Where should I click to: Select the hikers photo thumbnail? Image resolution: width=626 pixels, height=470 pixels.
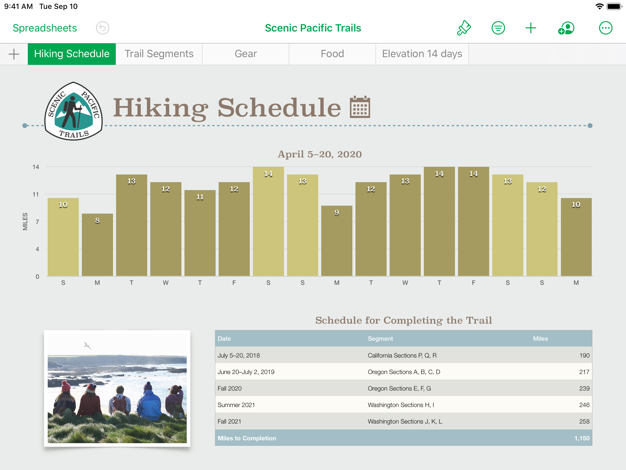tap(117, 388)
